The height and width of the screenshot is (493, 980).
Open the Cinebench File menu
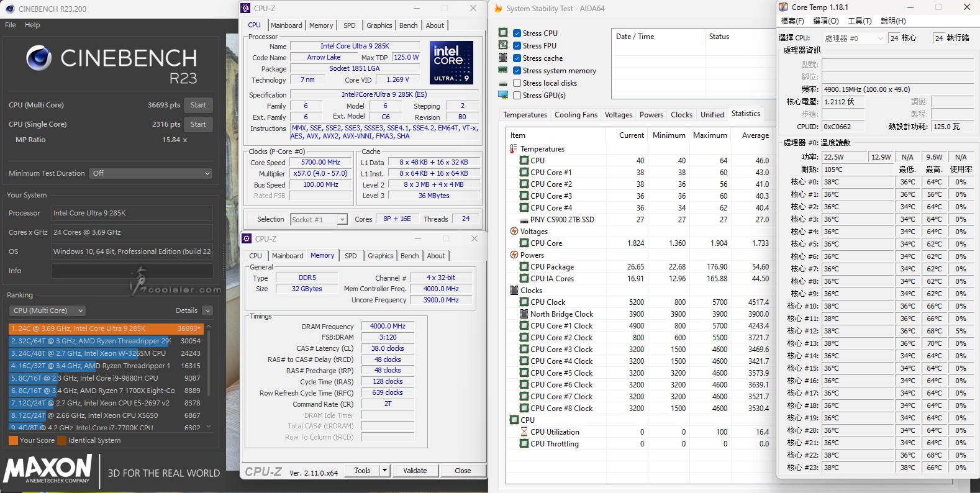[11, 25]
